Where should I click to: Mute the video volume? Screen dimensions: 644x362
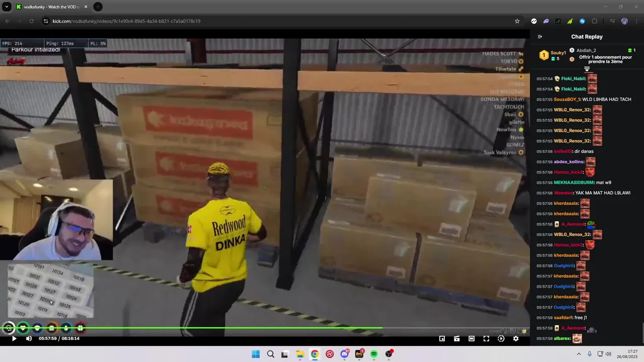click(x=29, y=339)
